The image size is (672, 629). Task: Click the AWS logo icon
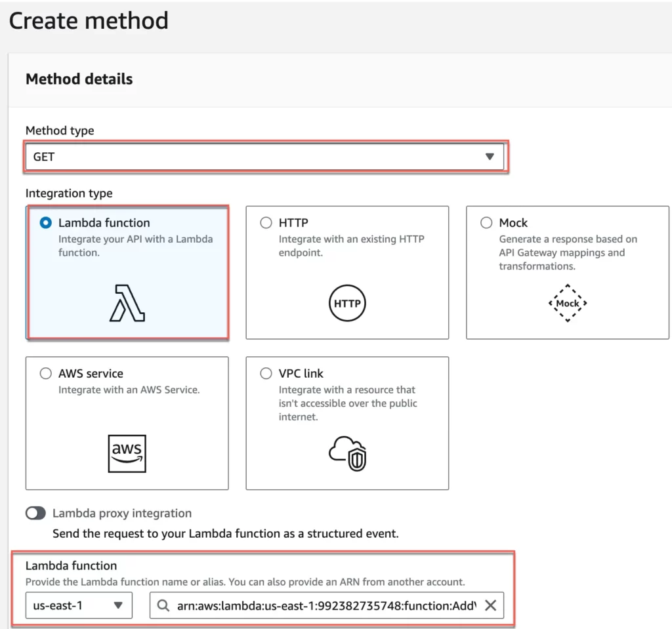(127, 454)
